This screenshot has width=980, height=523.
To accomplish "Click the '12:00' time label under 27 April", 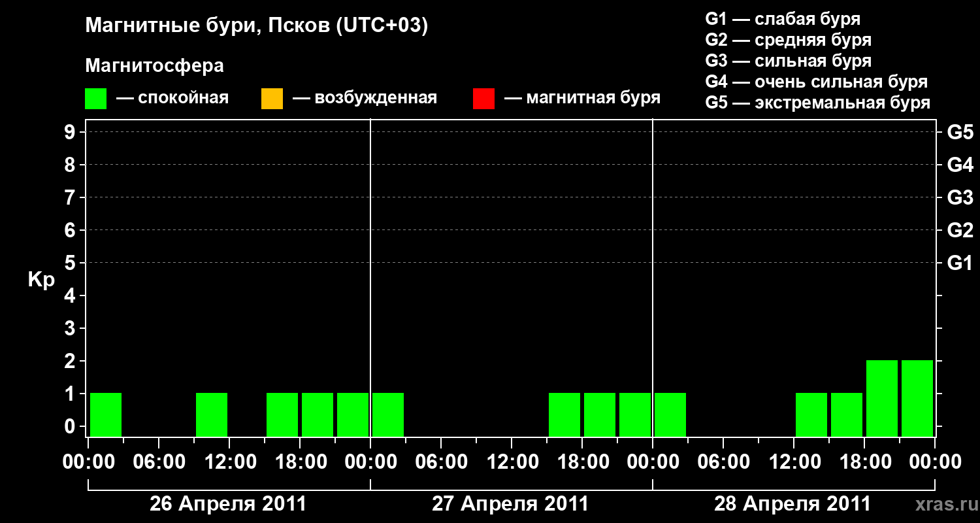I will click(512, 462).
